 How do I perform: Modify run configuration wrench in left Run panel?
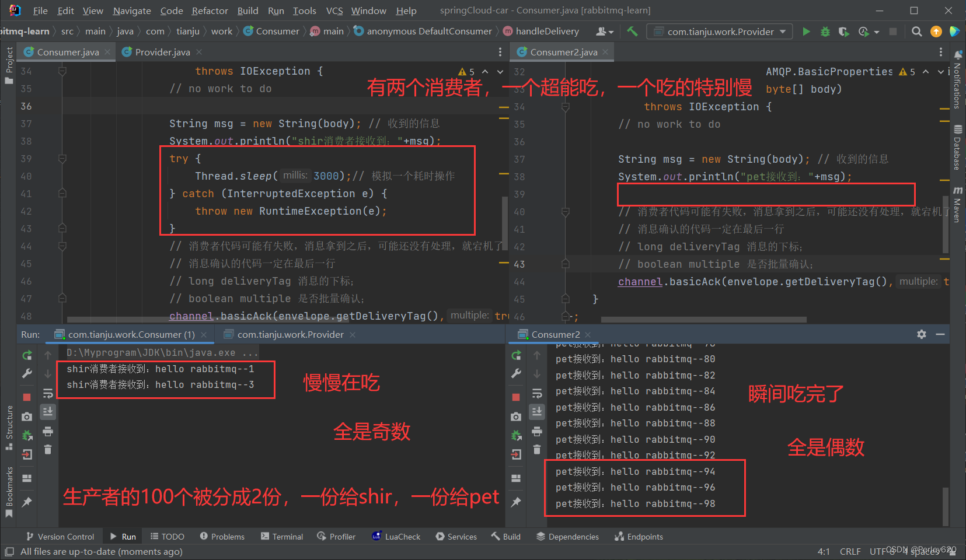click(27, 374)
